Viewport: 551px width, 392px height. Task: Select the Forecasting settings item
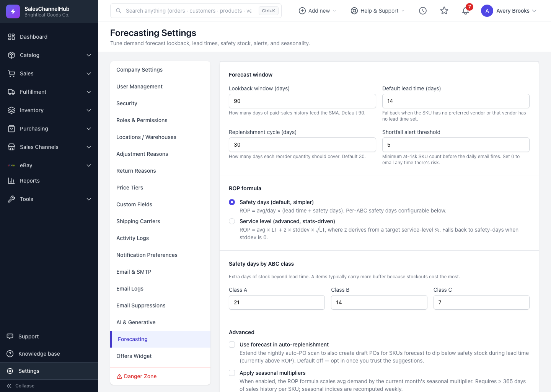(x=160, y=339)
